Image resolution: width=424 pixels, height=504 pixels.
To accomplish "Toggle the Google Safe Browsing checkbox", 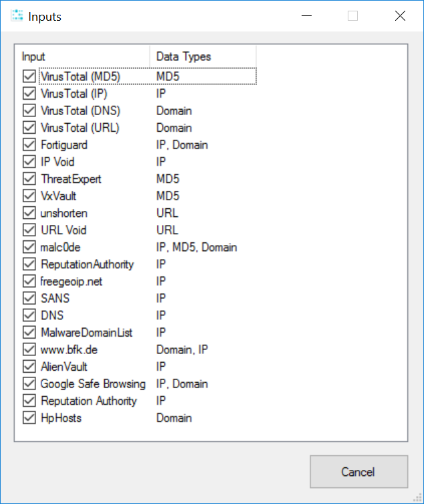I will point(29,384).
